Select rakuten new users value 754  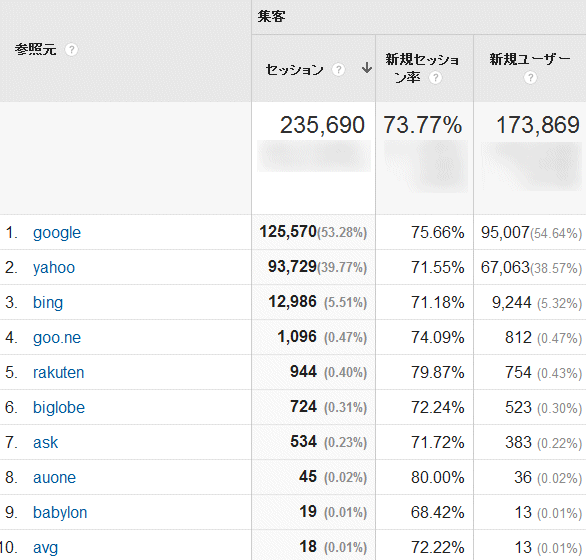coord(518,372)
